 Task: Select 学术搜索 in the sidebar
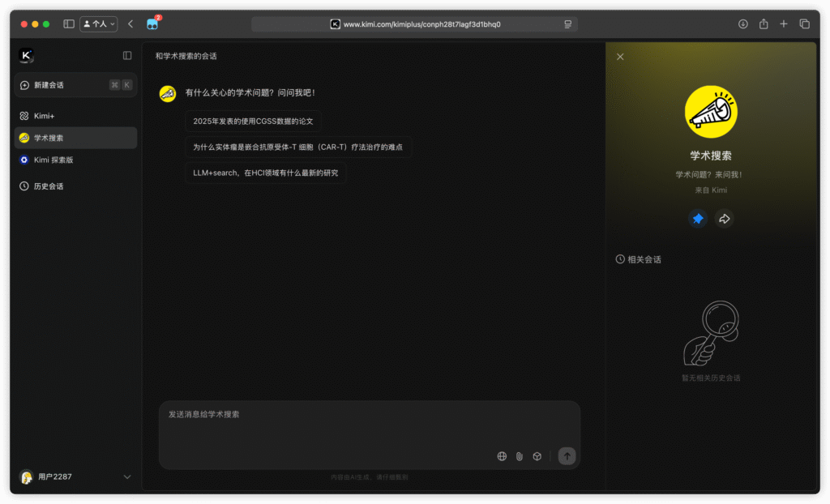click(75, 139)
